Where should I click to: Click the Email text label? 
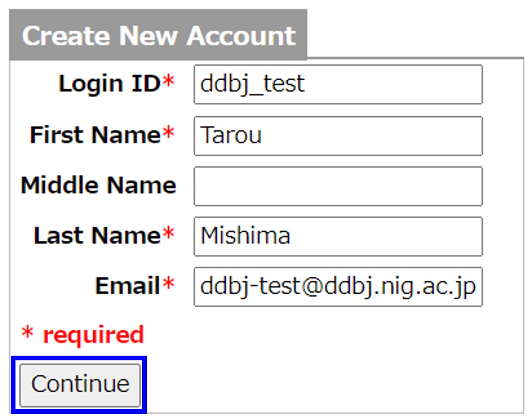[x=128, y=286]
